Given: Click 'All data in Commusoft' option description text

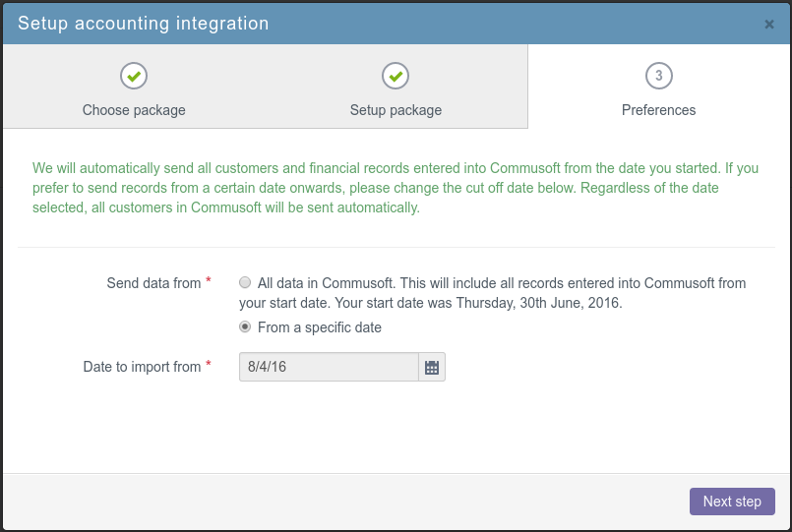Looking at the screenshot, I should [x=493, y=293].
